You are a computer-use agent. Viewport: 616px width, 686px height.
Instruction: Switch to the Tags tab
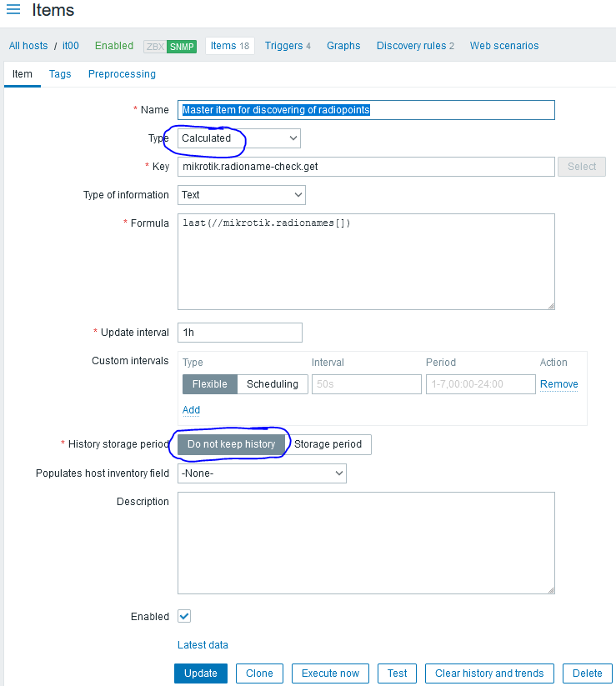tap(60, 74)
